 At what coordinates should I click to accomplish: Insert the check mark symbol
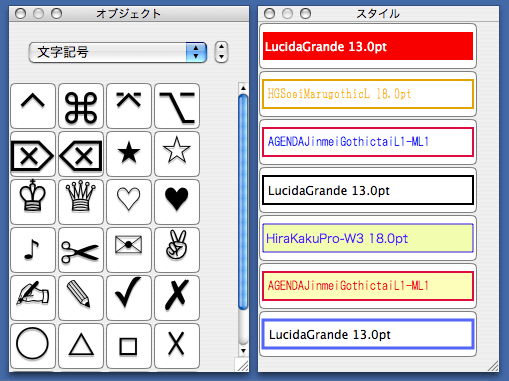129,298
